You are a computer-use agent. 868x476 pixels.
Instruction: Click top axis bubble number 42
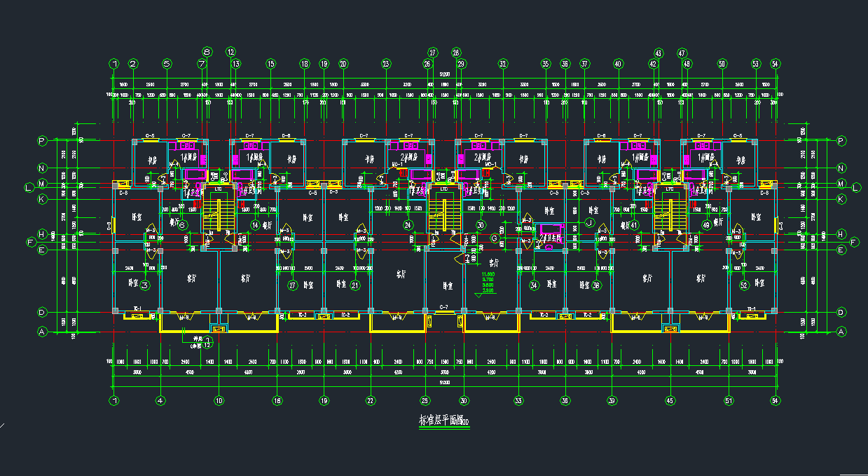pos(653,64)
